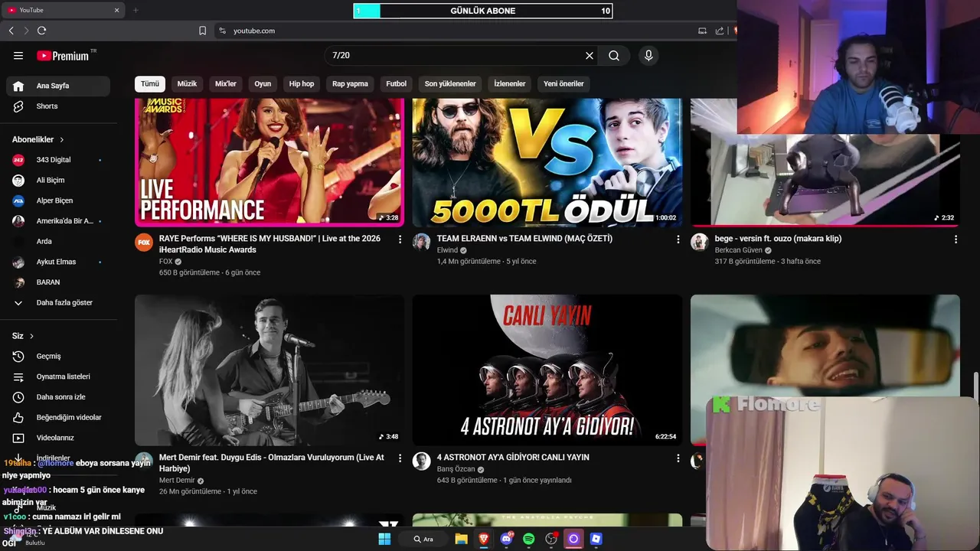Click the Barış Özcan channel avatar
Image resolution: width=980 pixels, height=551 pixels.
coord(422,461)
